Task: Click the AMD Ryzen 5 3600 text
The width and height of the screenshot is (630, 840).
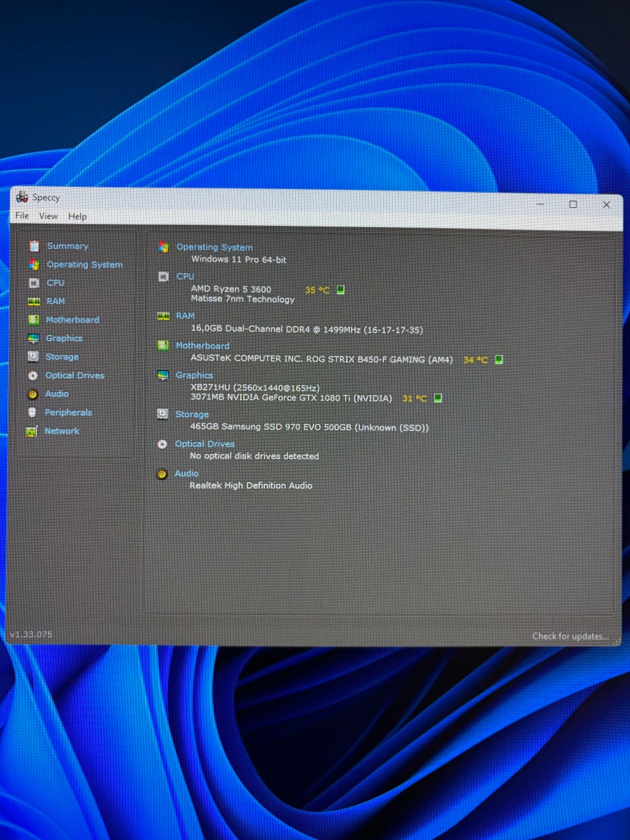Action: 231,289
